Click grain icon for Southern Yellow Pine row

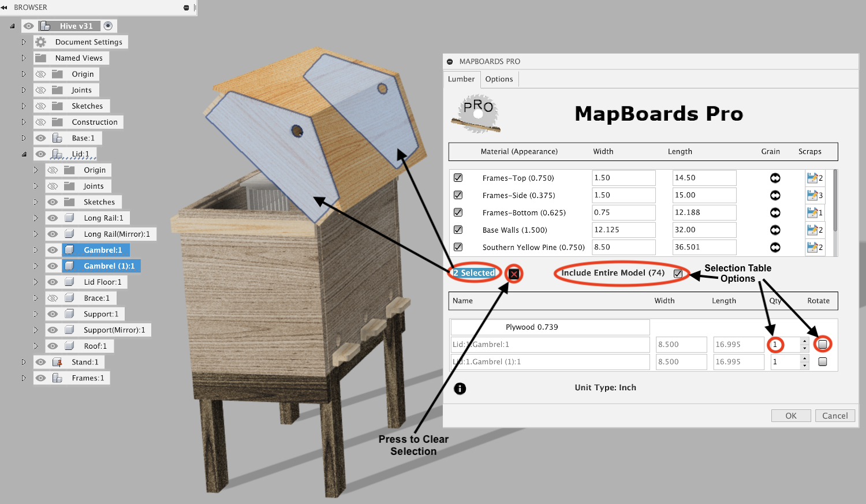pyautogui.click(x=775, y=247)
